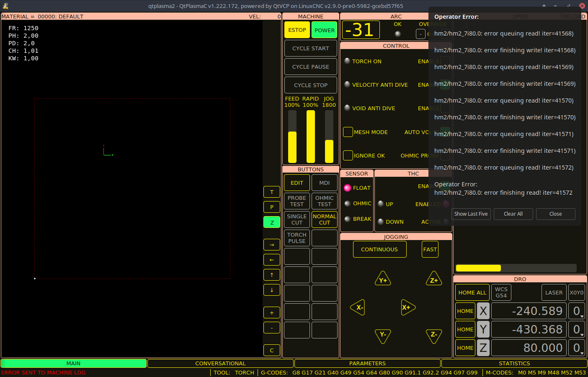Home the Z axis
The width and height of the screenshot is (588, 377).
465,348
